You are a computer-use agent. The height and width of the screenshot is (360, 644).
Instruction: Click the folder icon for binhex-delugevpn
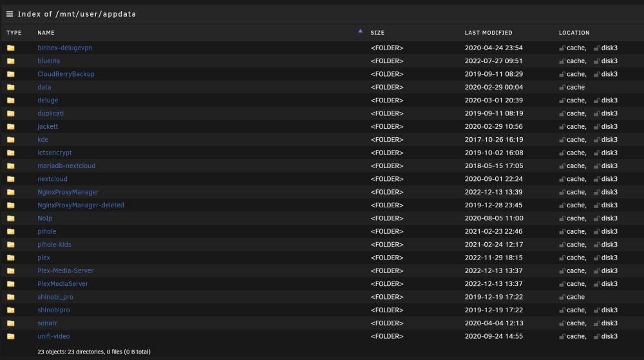(11, 48)
